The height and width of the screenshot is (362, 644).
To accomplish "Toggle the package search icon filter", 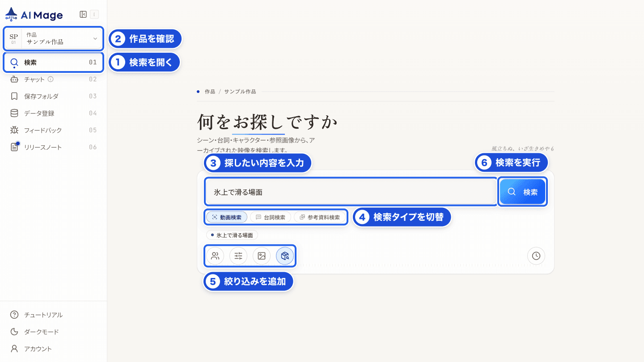I will 285,256.
